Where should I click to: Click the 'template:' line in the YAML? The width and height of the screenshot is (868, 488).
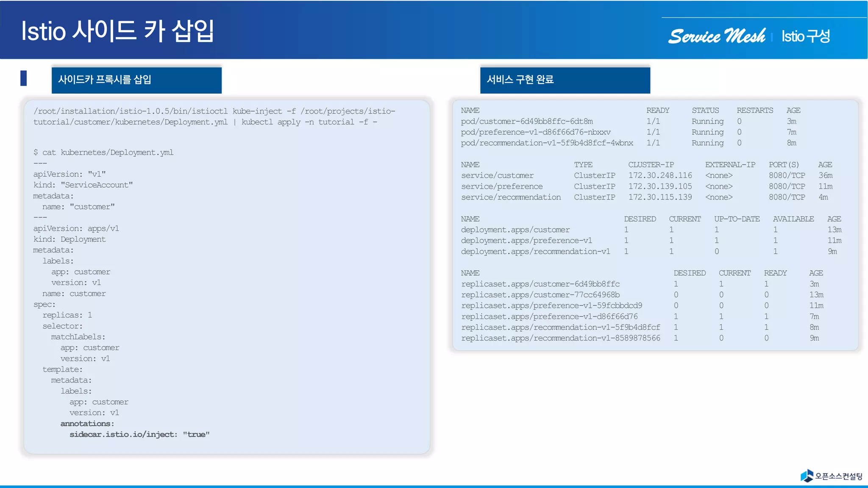tap(62, 369)
